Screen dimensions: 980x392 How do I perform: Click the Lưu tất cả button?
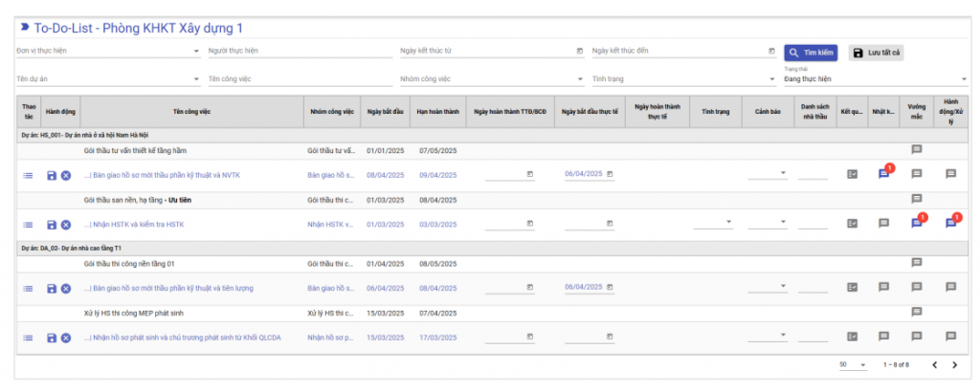(876, 53)
